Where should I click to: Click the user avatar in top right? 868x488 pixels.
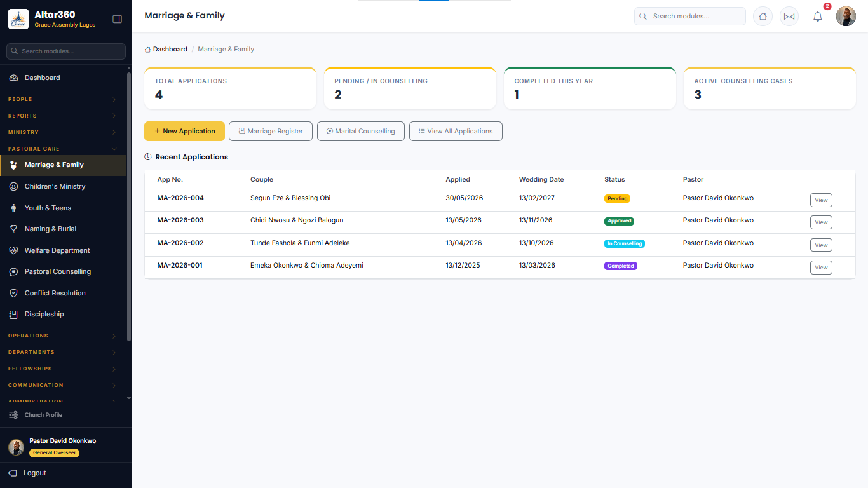(x=846, y=17)
